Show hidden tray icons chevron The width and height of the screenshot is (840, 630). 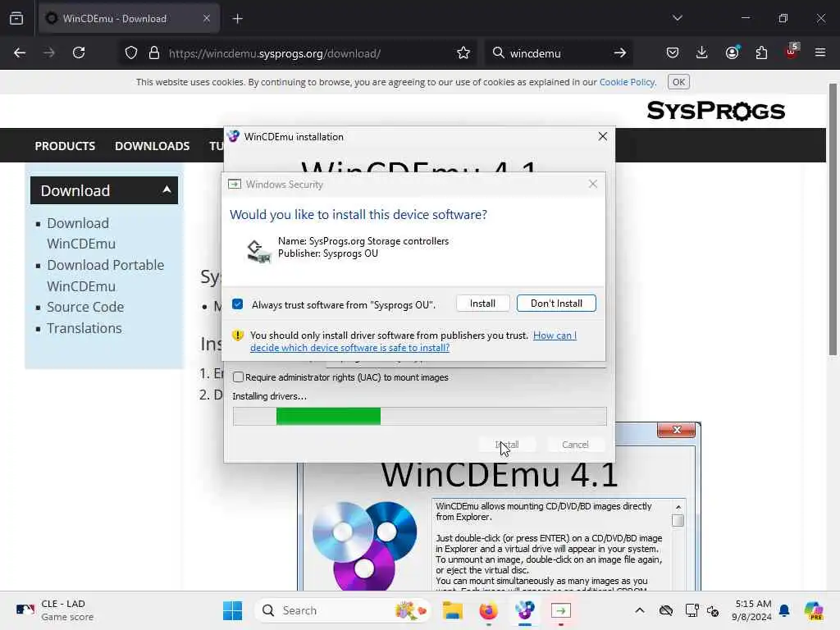(640, 610)
